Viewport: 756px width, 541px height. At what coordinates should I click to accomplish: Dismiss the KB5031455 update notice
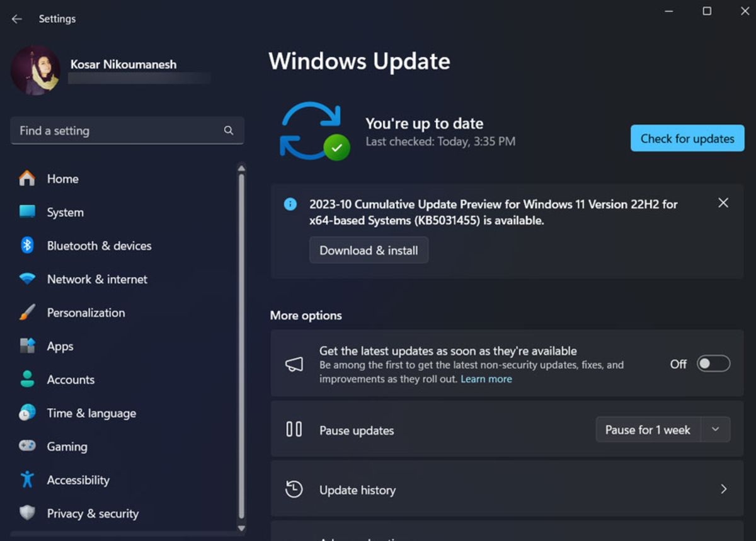tap(723, 203)
